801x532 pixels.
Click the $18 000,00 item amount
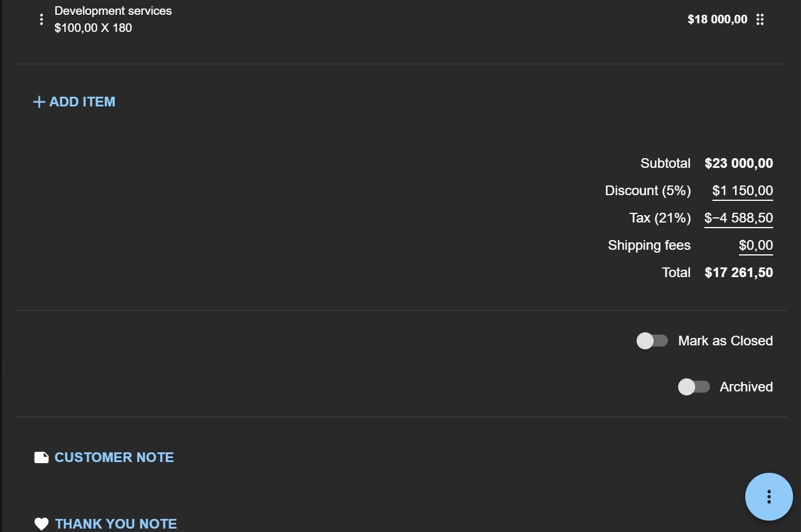[x=717, y=19]
